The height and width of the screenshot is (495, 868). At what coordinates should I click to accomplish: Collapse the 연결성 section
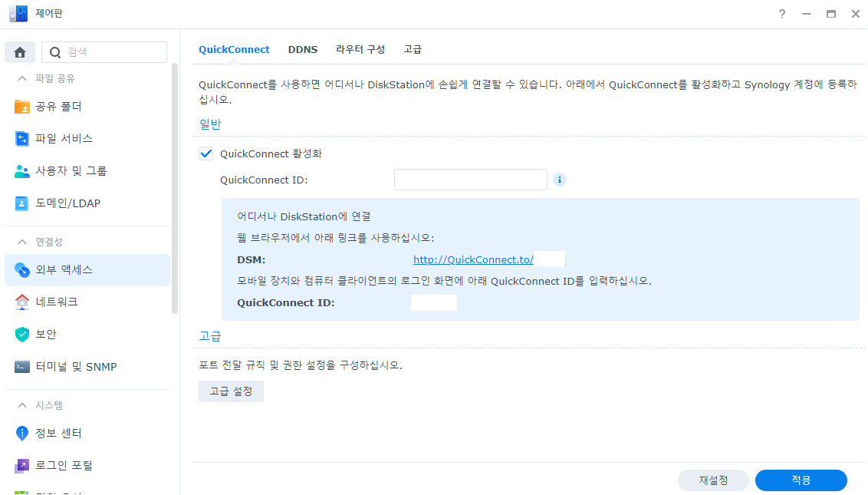coord(21,242)
